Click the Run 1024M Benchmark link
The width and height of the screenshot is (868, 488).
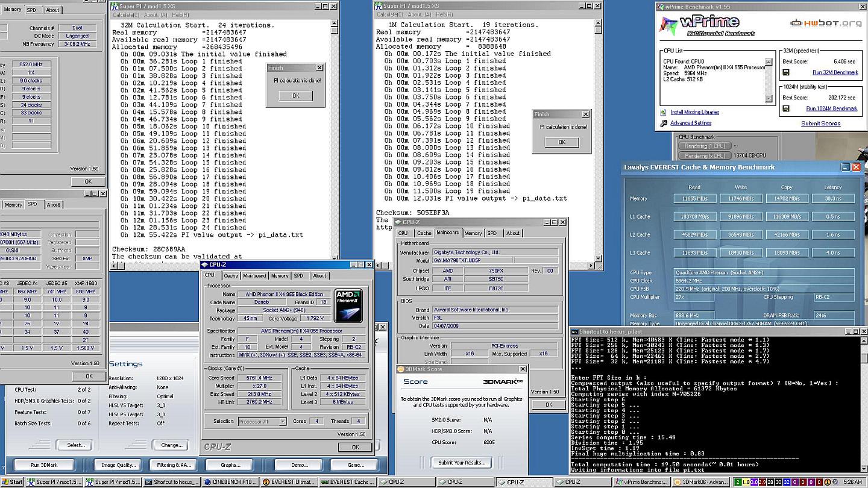point(832,108)
